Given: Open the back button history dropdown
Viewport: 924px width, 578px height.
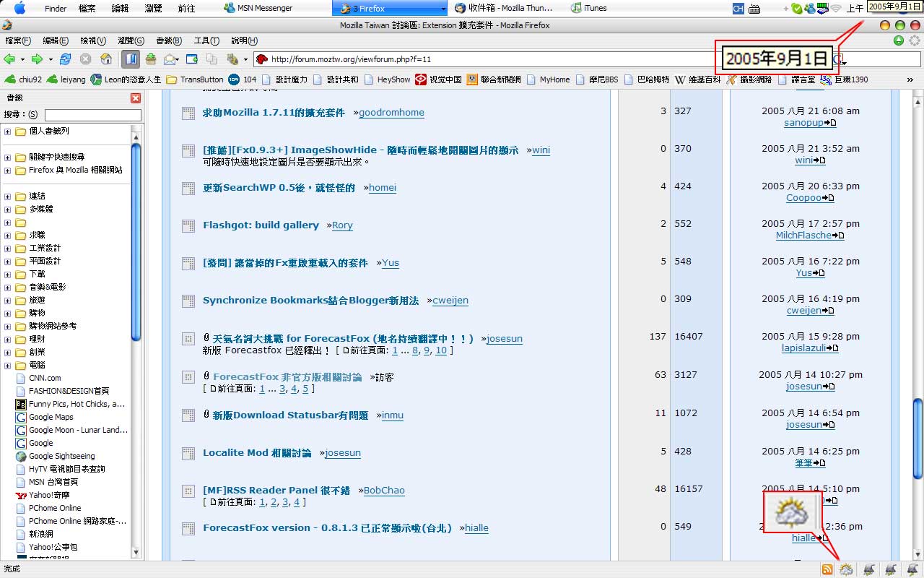Looking at the screenshot, I should tap(22, 59).
